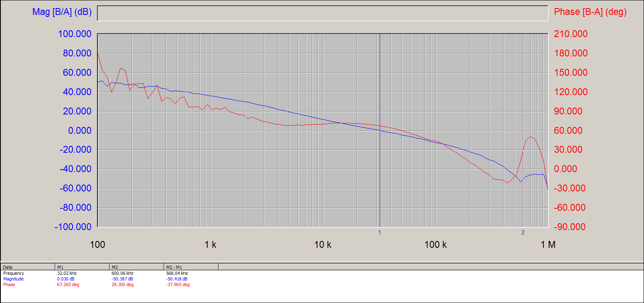Click the 1 M frequency axis label
This screenshot has height=303, width=644.
click(548, 245)
